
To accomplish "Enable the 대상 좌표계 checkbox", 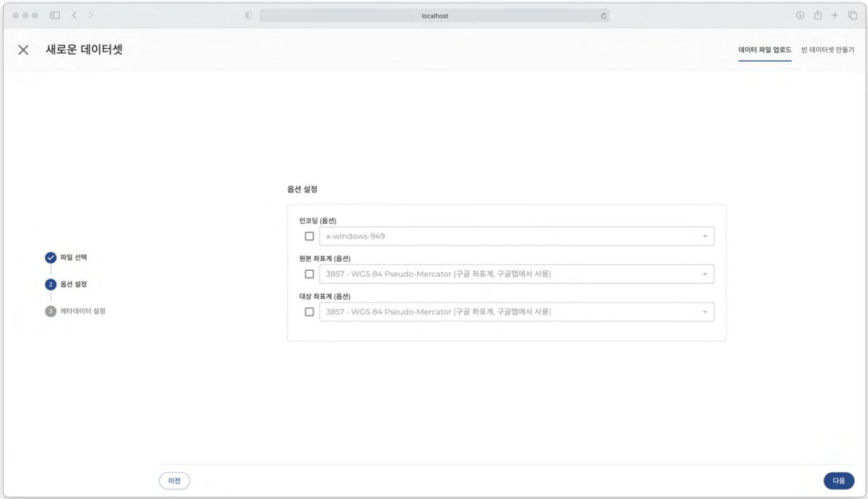I will click(x=309, y=312).
